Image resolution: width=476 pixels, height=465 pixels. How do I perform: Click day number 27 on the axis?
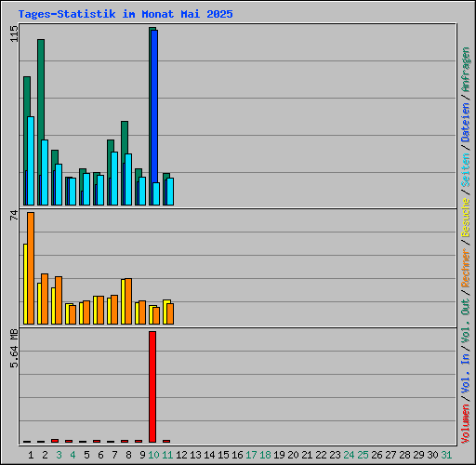390,455
